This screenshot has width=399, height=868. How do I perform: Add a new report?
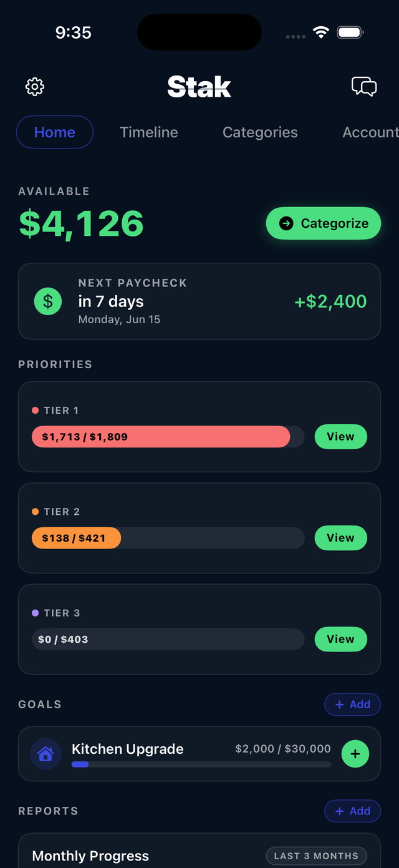click(x=352, y=811)
